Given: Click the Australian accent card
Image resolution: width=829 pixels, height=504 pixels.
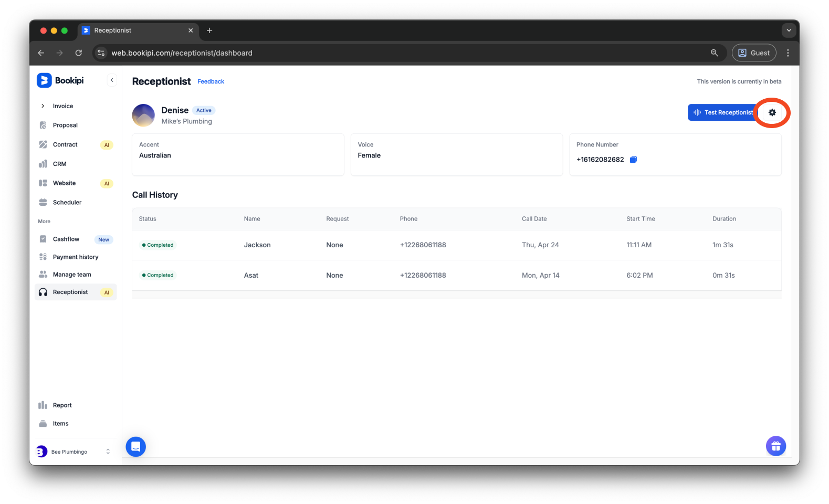Looking at the screenshot, I should (238, 154).
